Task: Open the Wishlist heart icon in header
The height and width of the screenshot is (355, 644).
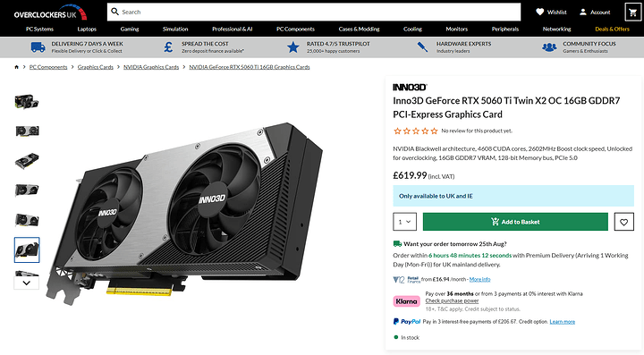Action: point(539,12)
